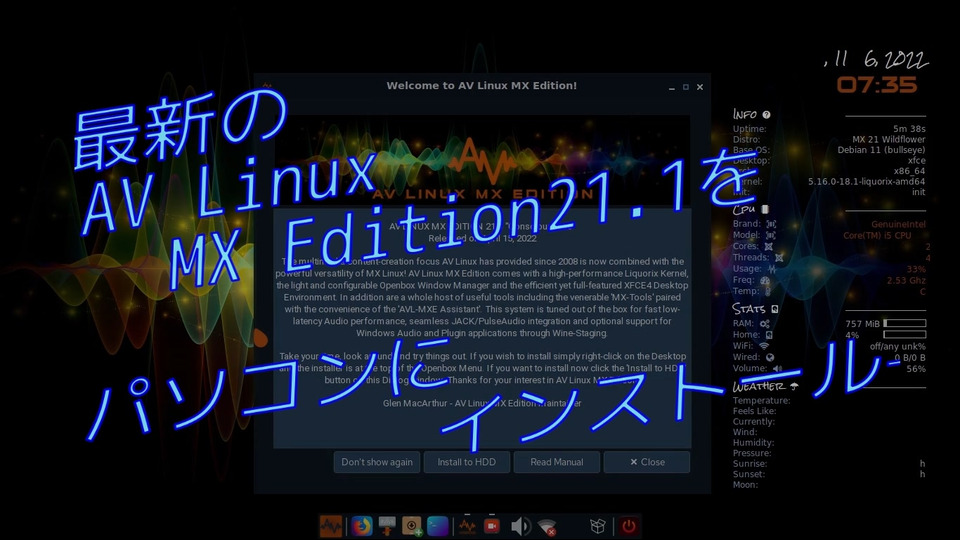This screenshot has height=540, width=960.
Task: Click the 56% volume value
Action: coord(916,369)
